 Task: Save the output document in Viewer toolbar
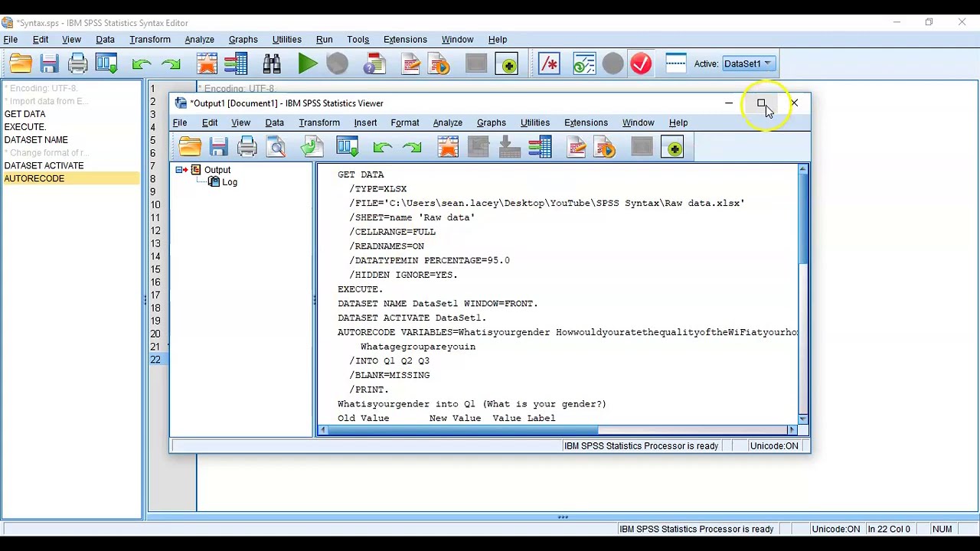click(x=219, y=147)
